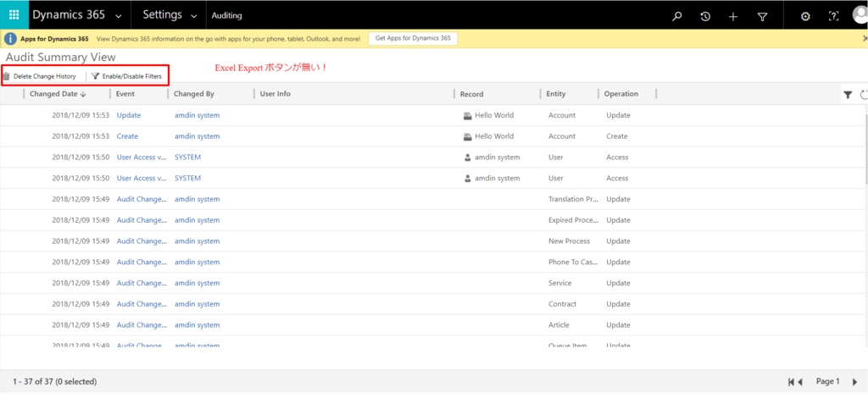
Task: Click user icon beside first amdin system record
Action: pyautogui.click(x=467, y=158)
